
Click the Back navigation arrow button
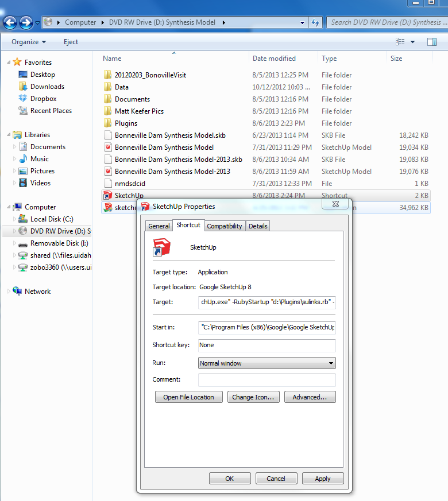[x=10, y=22]
